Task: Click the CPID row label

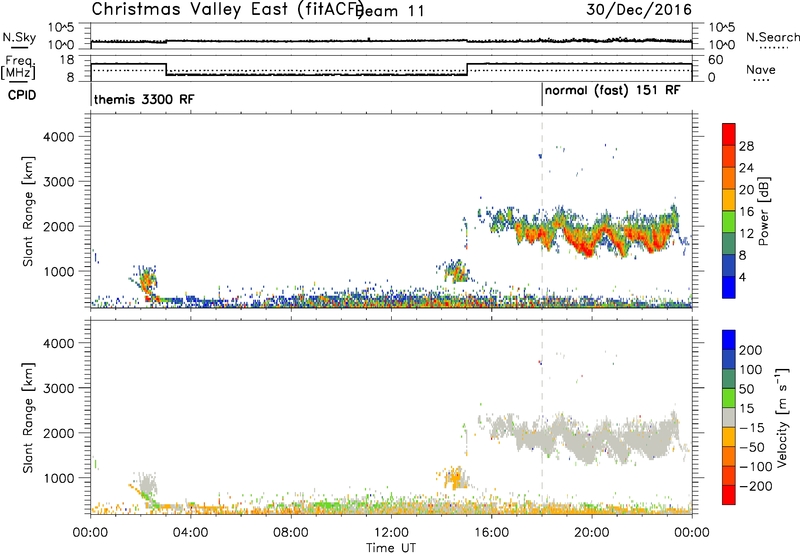Action: pyautogui.click(x=21, y=95)
